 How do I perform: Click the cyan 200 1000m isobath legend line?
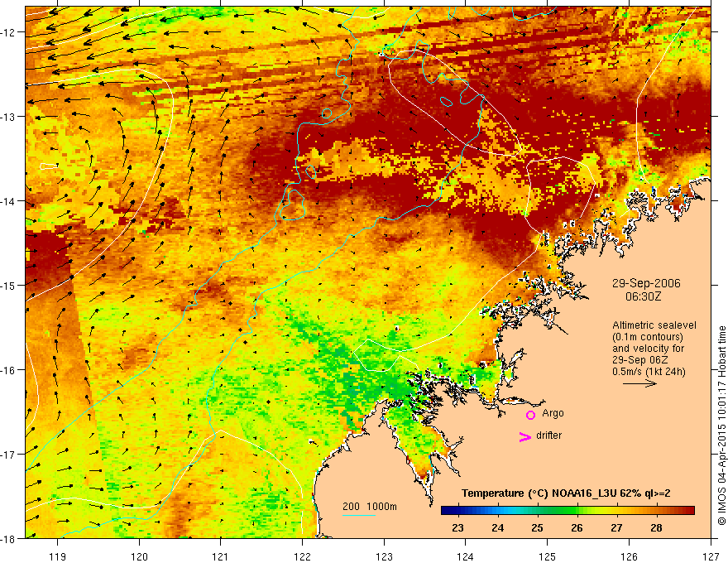tap(358, 515)
